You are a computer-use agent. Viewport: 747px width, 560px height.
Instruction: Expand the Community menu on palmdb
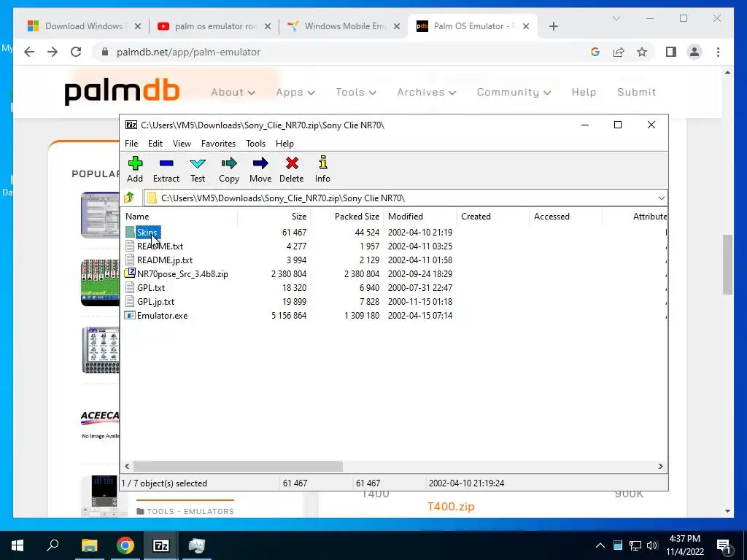coord(514,92)
